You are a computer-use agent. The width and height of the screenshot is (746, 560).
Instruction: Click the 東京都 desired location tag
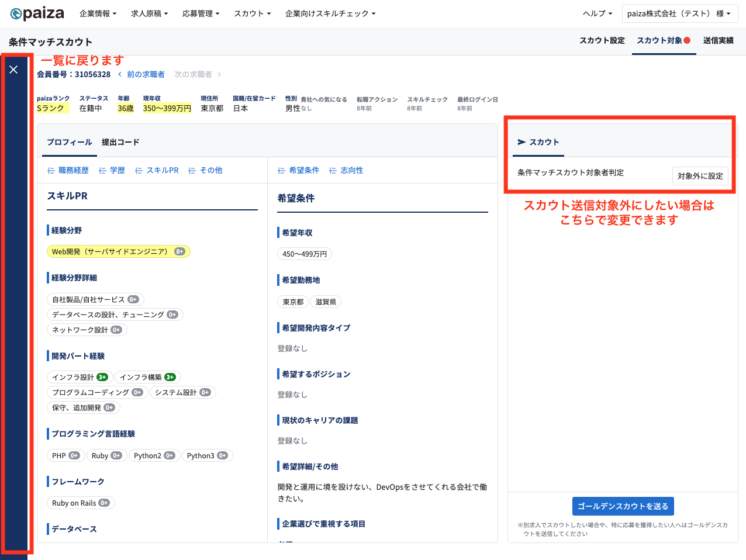293,302
